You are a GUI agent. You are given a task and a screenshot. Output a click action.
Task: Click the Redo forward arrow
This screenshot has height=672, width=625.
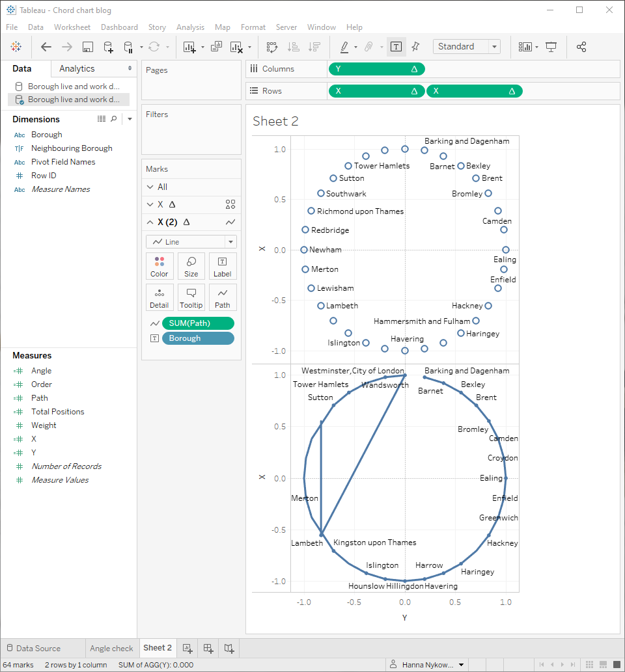66,47
